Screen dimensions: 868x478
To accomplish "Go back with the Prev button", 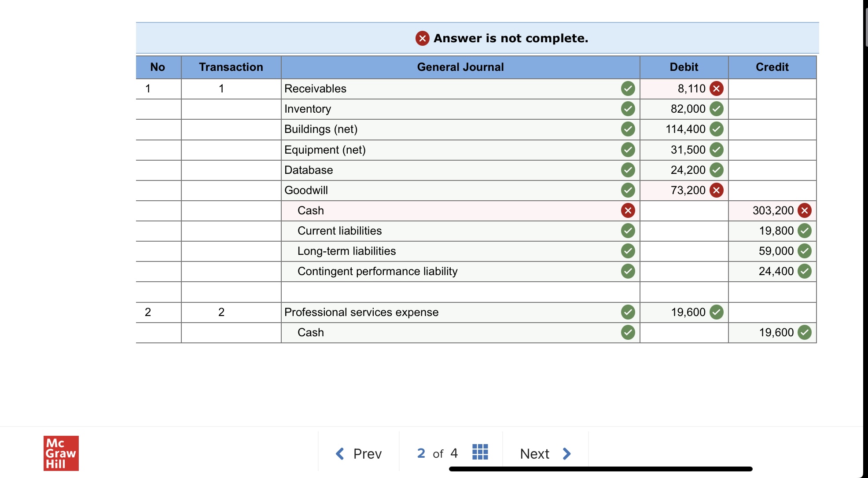I will pyautogui.click(x=359, y=453).
